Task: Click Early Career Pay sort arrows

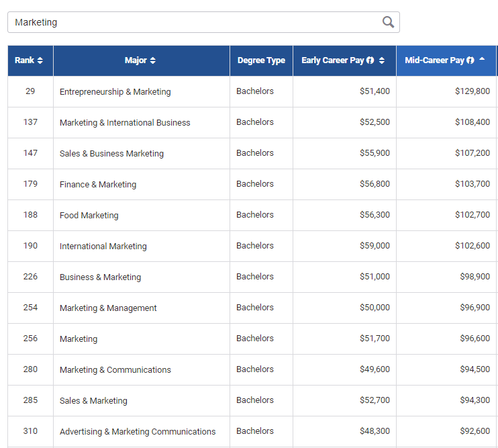Action: pos(382,60)
